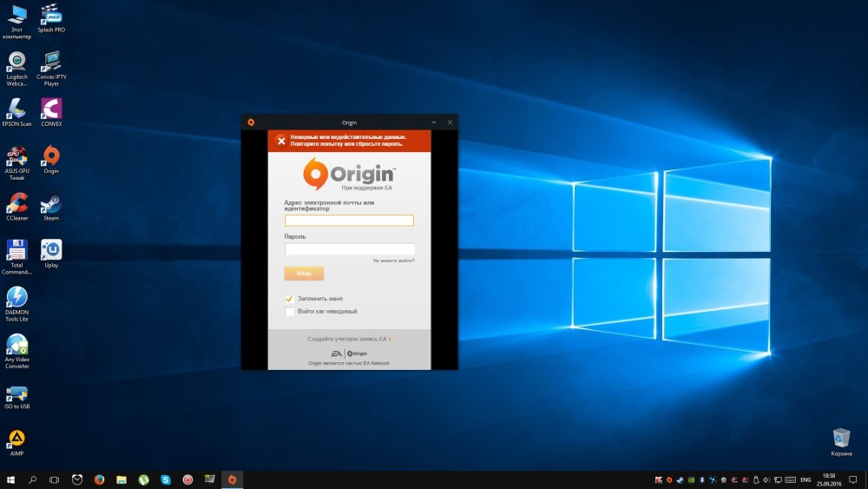Open ISO to USB icon
The width and height of the screenshot is (868, 489).
(x=16, y=398)
